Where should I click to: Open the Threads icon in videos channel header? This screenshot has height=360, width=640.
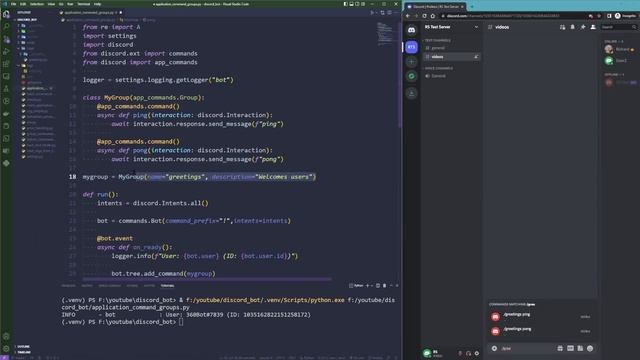[562, 27]
